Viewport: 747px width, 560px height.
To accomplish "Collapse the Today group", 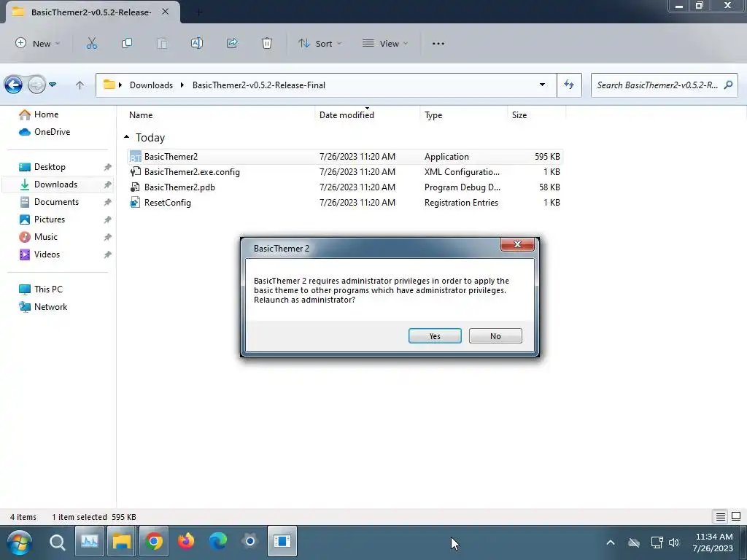I will coord(126,137).
